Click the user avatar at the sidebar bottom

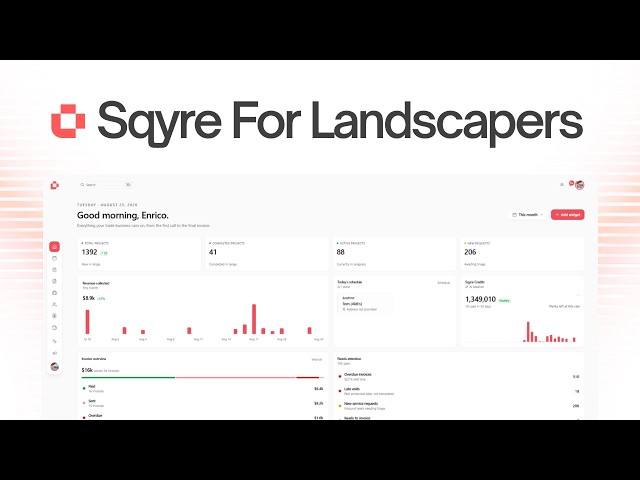coord(54,367)
